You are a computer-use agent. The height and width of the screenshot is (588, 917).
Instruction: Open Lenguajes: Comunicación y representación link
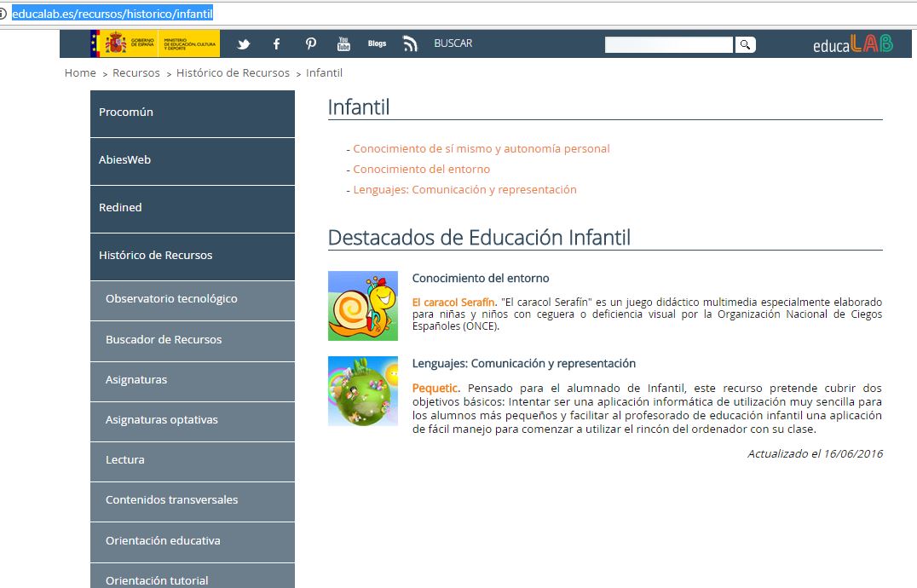pyautogui.click(x=464, y=190)
